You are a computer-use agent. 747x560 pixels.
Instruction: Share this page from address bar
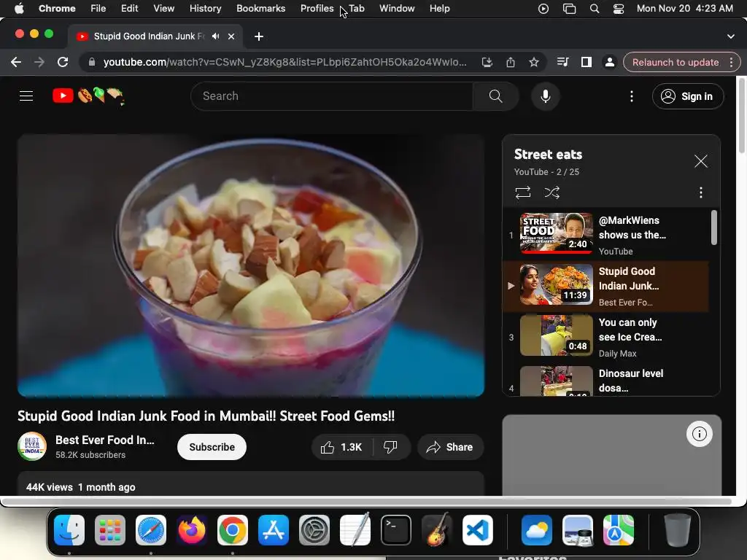510,63
